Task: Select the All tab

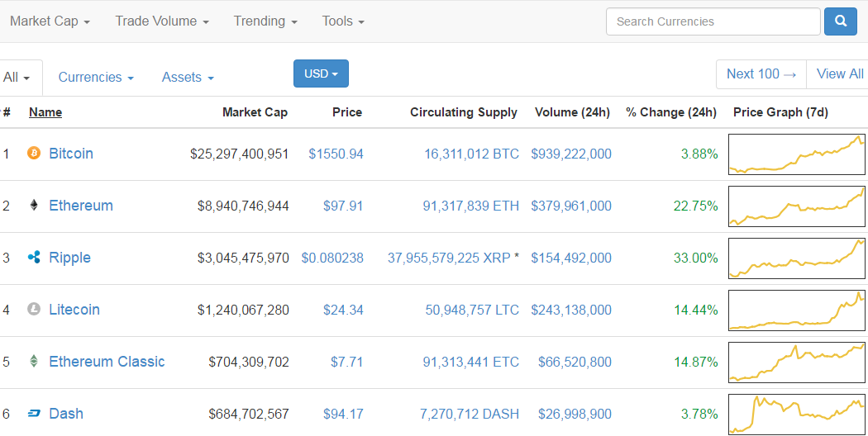Action: 17,78
